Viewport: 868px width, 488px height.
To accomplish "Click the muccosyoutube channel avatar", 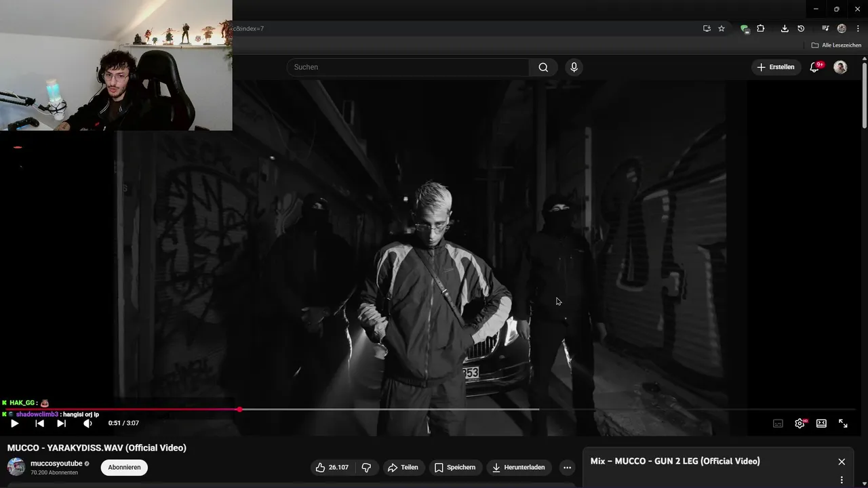I will click(x=16, y=467).
